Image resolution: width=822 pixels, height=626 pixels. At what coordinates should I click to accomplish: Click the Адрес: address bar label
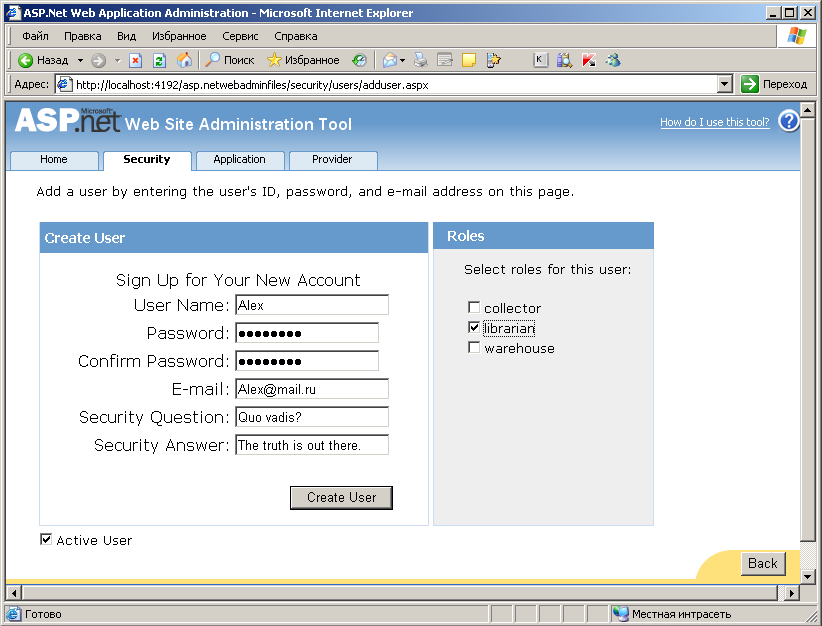click(x=31, y=84)
